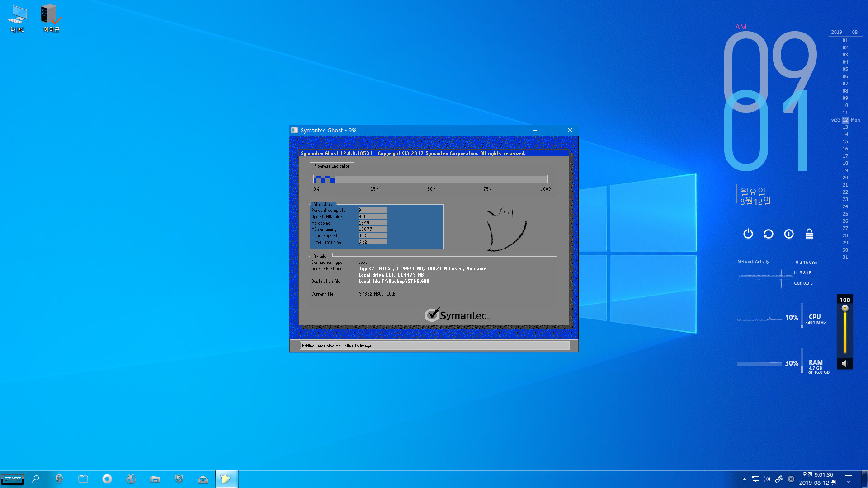Click the Ghost copyright header bar

(434, 154)
